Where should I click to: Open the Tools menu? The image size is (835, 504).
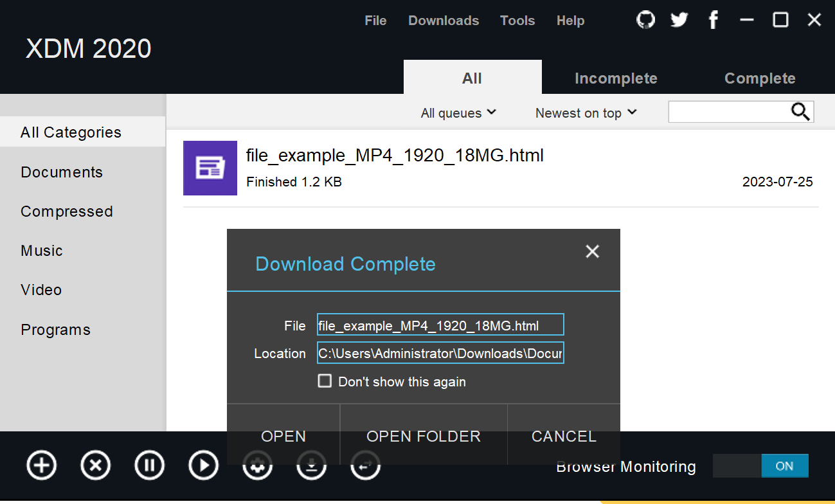point(517,20)
